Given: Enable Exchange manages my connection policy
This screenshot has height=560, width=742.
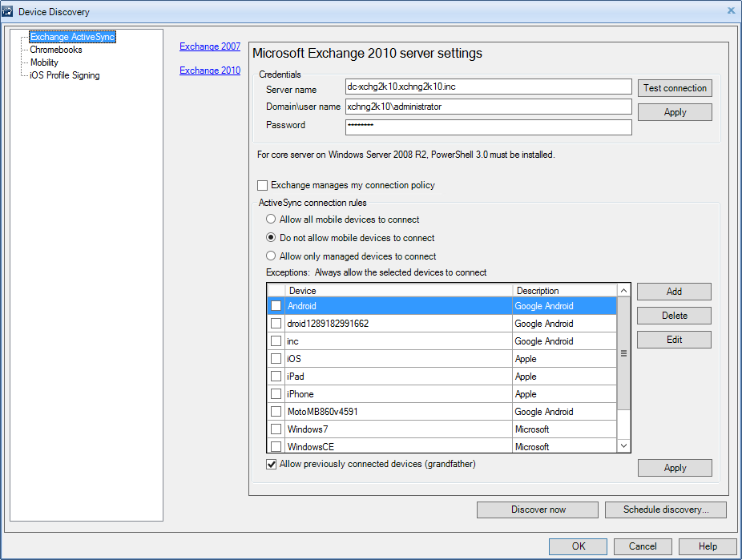Looking at the screenshot, I should click(262, 185).
